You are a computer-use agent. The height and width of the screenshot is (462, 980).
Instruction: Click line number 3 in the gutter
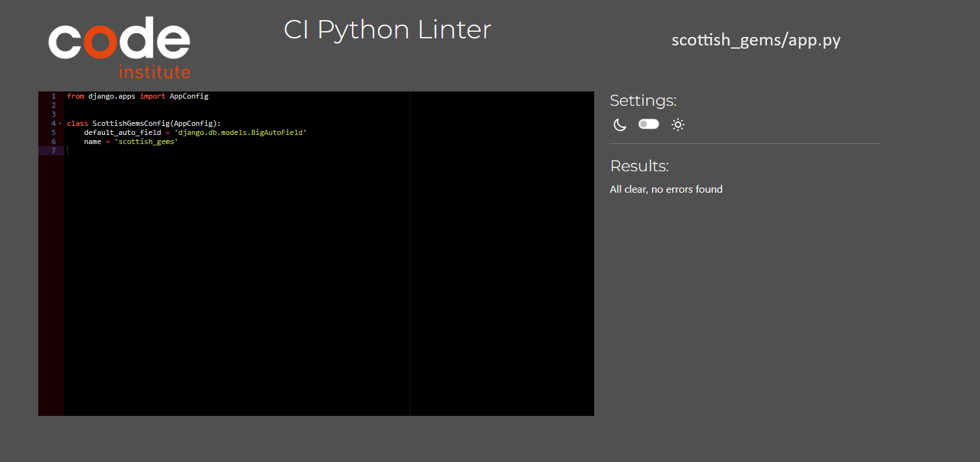point(54,114)
